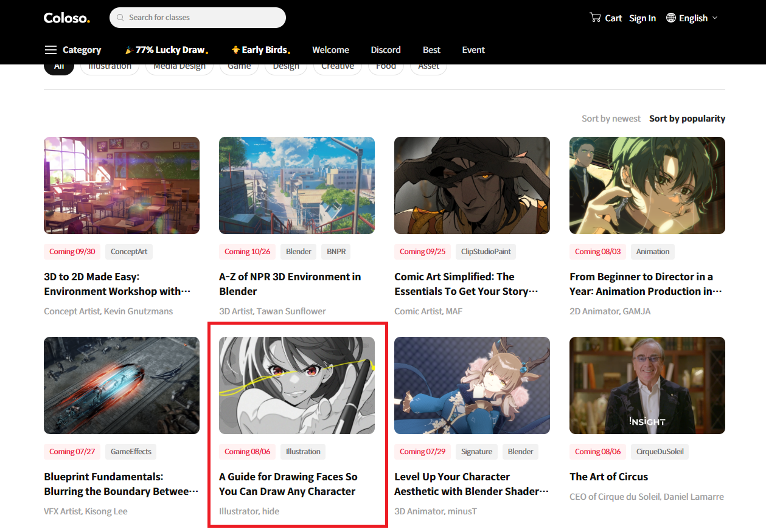Click the Search for classes field
Viewport: 766px width, 532px height.
point(198,18)
